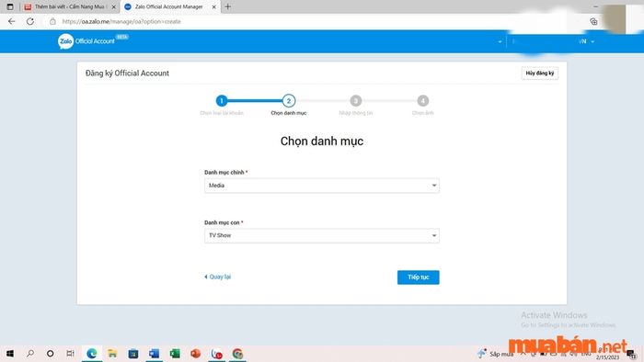Close the Zalo Official Account Manager tab

point(214,7)
